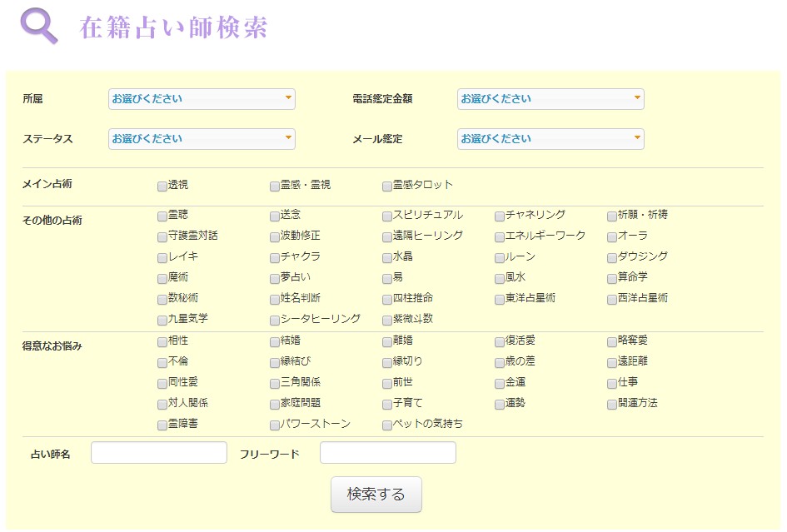The height and width of the screenshot is (532, 787).
Task: Enable the 霊感・霊視 checkbox
Action: pos(274,186)
